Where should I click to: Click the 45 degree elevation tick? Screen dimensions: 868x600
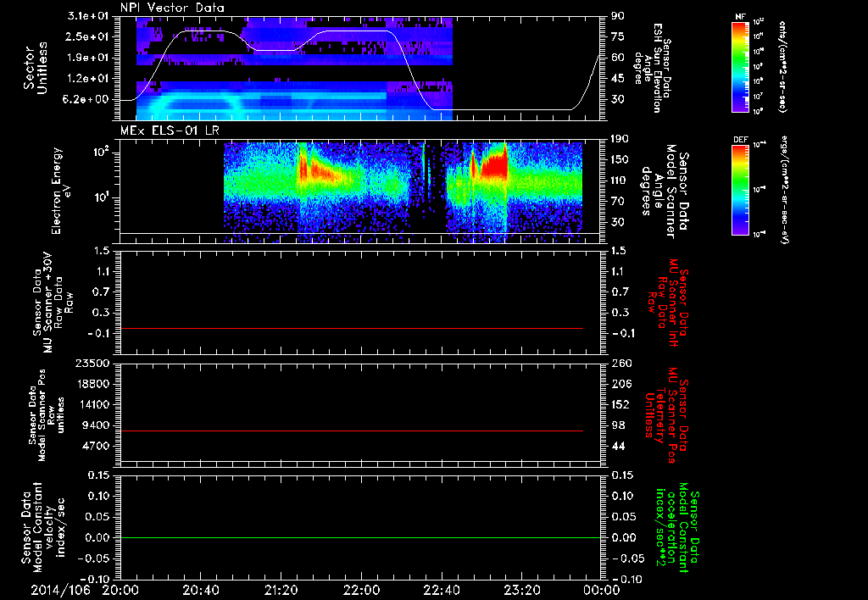(x=618, y=79)
